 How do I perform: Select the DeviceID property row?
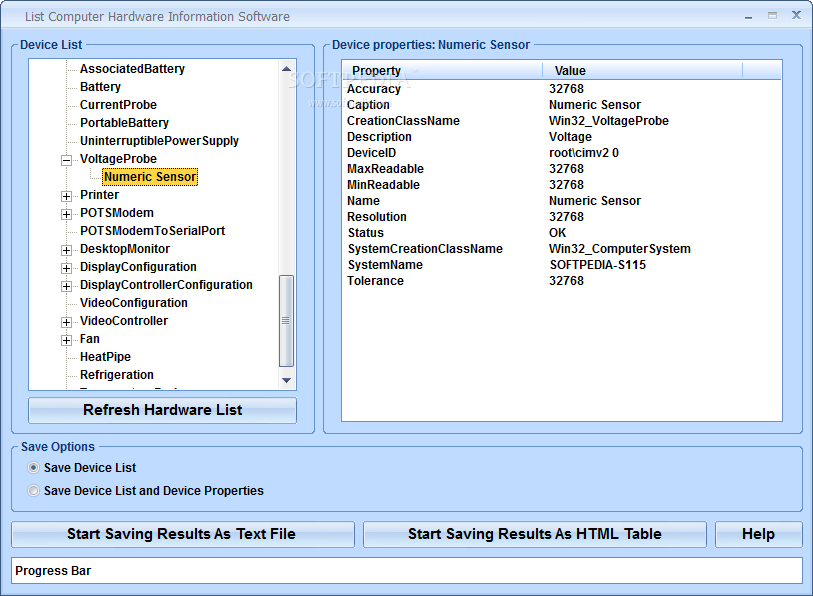[562, 153]
